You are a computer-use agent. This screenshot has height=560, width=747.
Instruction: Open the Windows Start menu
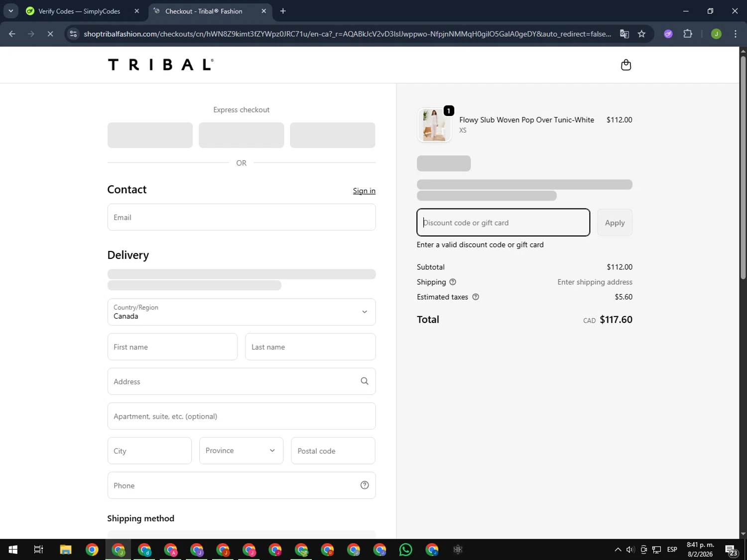coord(13,550)
